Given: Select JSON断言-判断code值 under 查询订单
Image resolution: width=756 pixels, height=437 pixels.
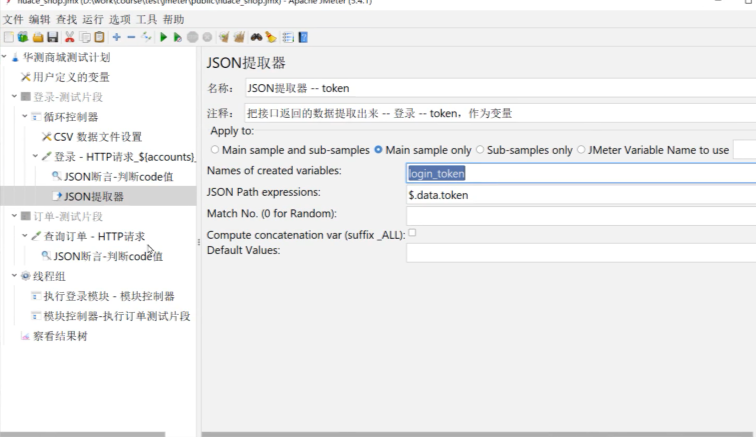Looking at the screenshot, I should (108, 256).
